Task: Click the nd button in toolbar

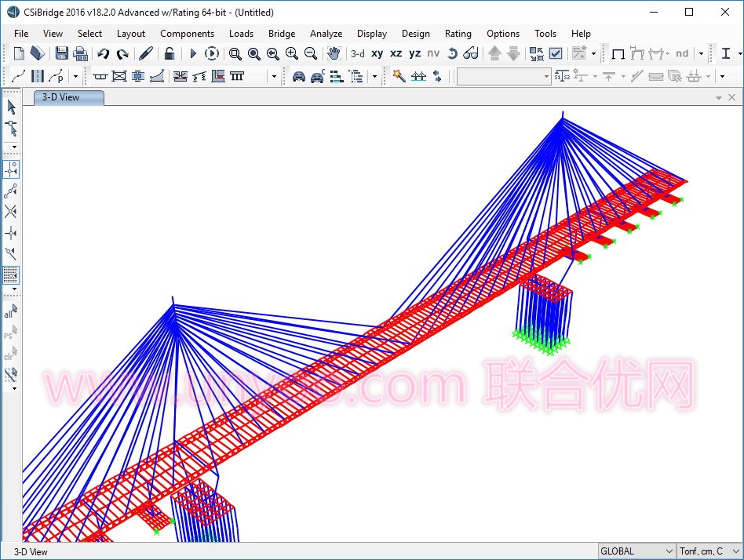Action: click(x=682, y=53)
